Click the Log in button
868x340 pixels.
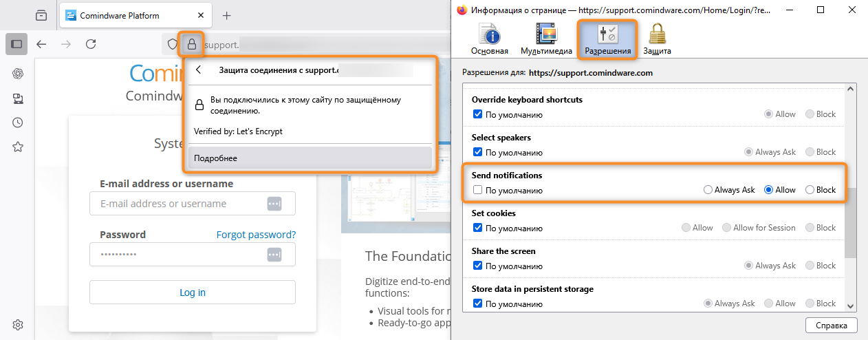point(193,293)
